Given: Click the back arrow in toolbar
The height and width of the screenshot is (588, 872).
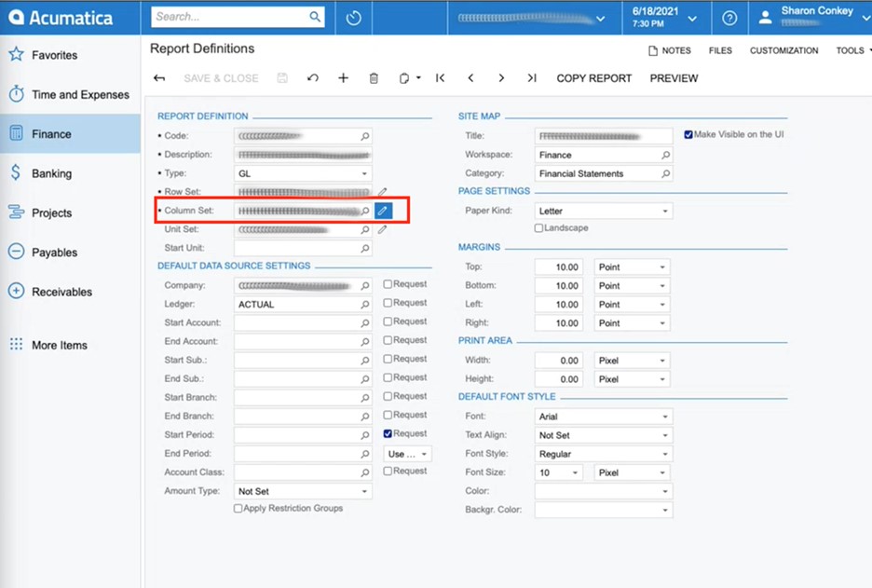Looking at the screenshot, I should tap(159, 78).
